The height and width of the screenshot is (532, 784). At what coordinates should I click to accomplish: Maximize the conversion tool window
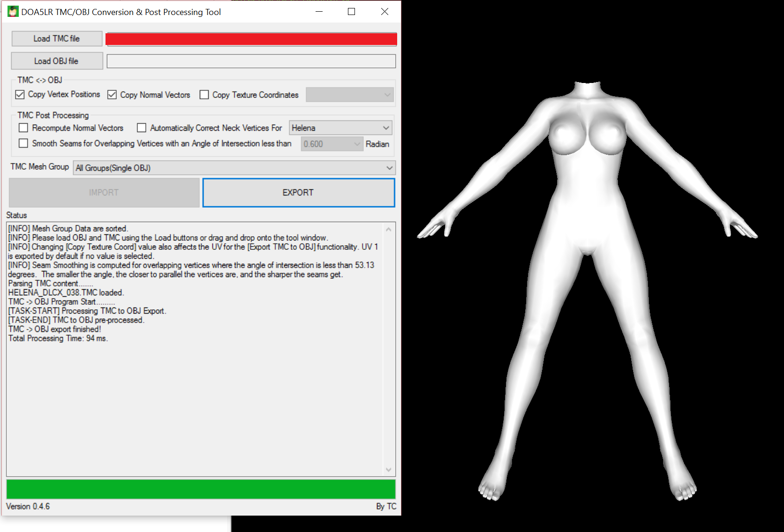tap(351, 12)
